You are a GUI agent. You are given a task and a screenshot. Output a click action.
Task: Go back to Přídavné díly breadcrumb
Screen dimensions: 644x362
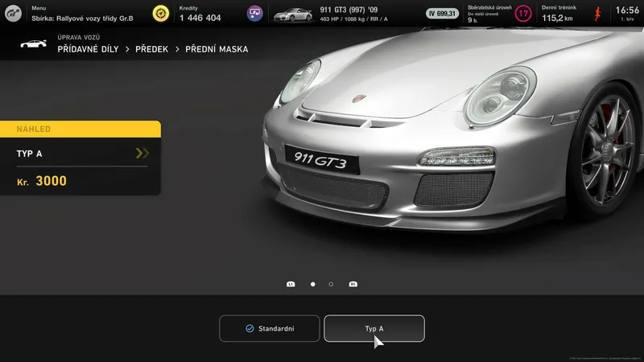point(88,49)
